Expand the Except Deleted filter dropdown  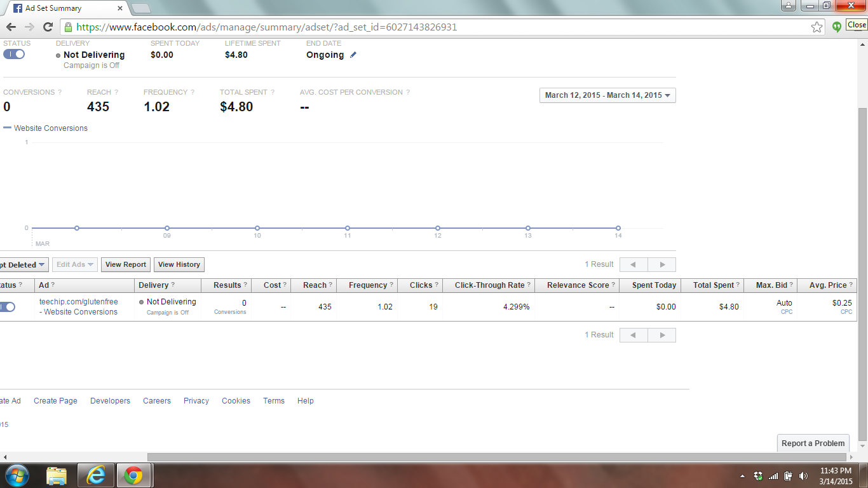click(24, 265)
